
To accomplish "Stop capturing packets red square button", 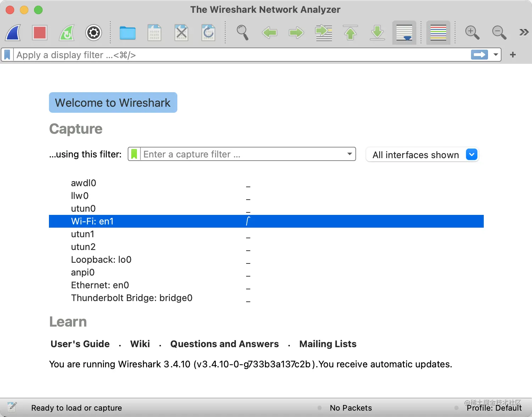I will click(x=40, y=33).
